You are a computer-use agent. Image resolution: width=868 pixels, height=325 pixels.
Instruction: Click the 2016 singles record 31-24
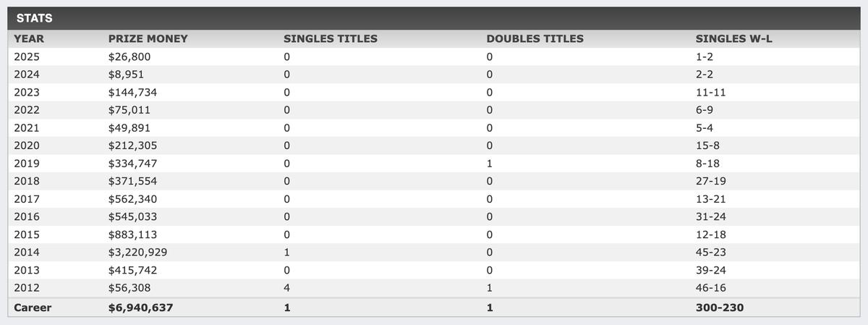711,216
